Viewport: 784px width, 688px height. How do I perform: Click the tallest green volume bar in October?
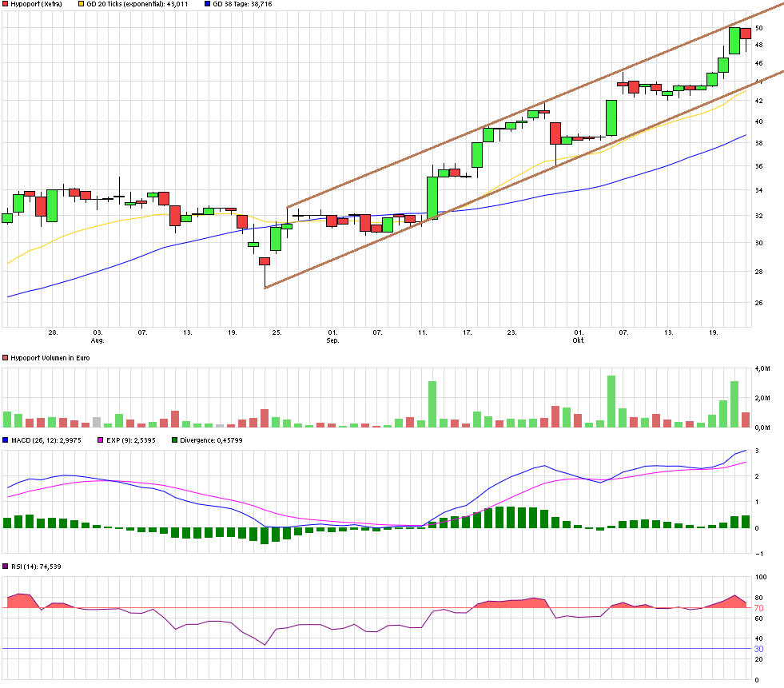tap(611, 401)
